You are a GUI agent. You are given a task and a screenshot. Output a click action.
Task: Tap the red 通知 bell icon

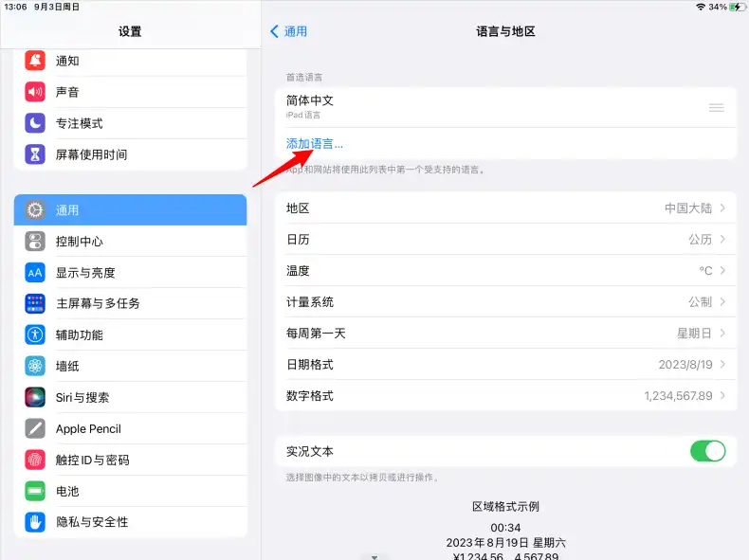tap(35, 62)
